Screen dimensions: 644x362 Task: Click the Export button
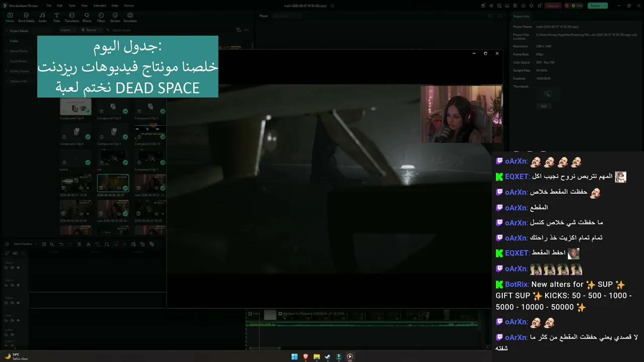[x=598, y=6]
